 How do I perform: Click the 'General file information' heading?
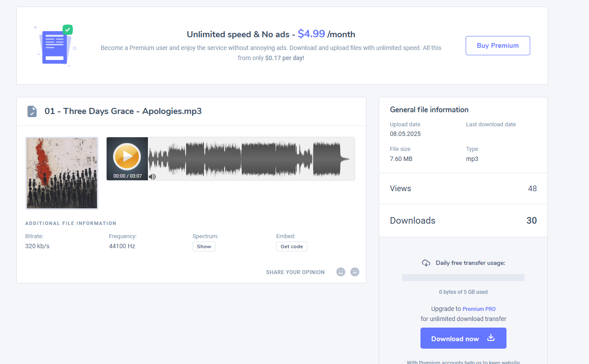point(429,110)
